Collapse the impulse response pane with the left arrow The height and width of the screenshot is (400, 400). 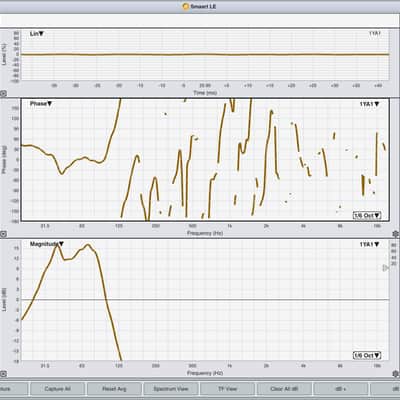click(3, 94)
